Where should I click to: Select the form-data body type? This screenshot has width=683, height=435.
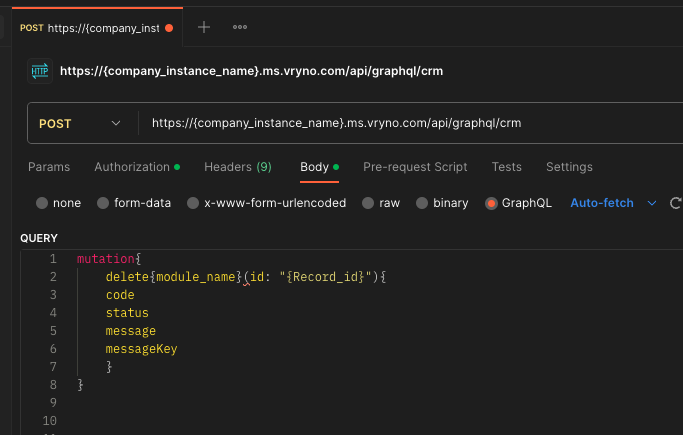point(103,203)
